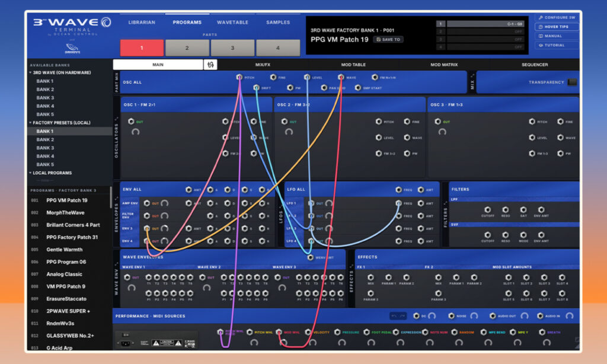Open the MANUAL

[557, 36]
